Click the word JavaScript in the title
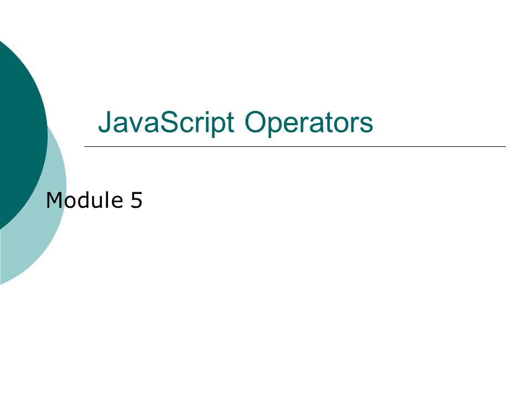This screenshot has height=399, width=532. pyautogui.click(x=166, y=122)
